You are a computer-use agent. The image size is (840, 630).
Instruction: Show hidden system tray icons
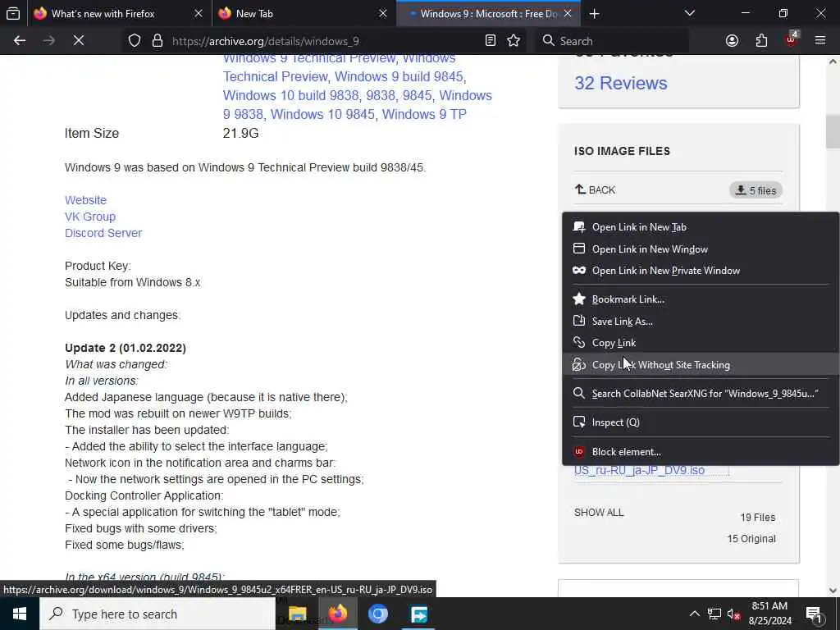pyautogui.click(x=694, y=614)
